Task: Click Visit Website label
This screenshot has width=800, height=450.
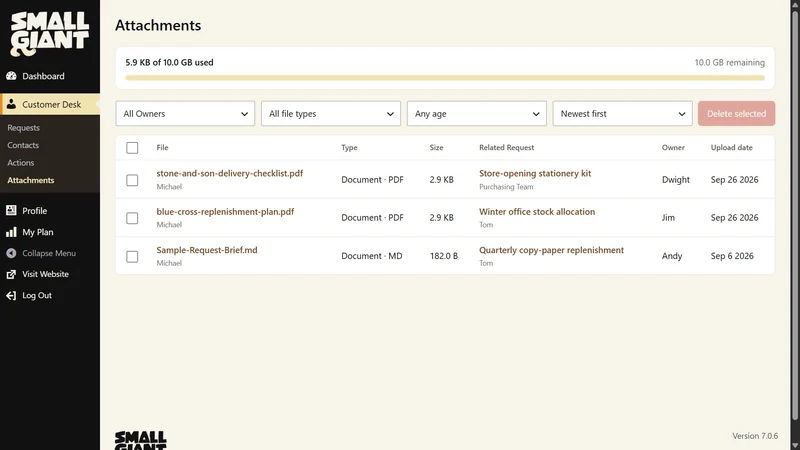Action: [45, 274]
